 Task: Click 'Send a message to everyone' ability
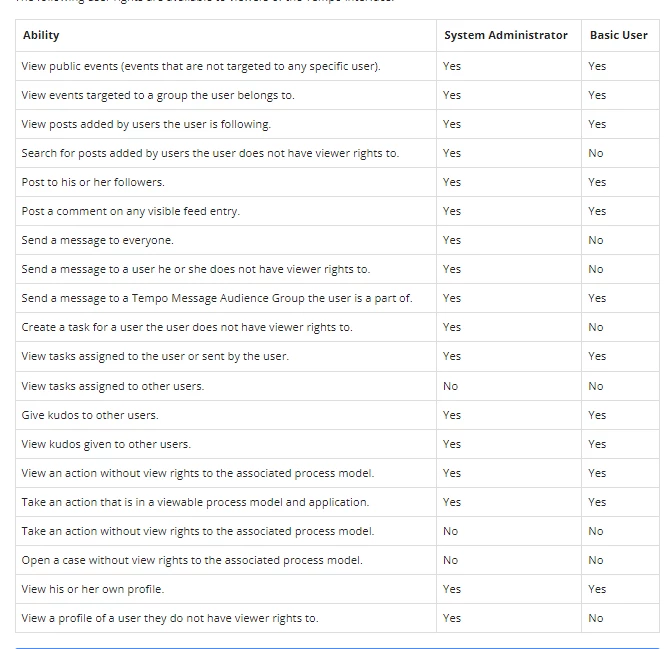(x=97, y=241)
